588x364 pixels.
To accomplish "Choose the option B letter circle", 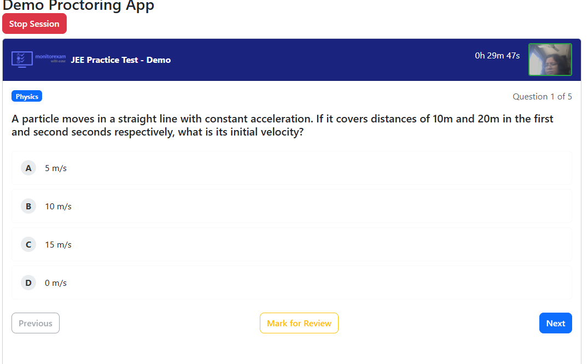I will click(x=28, y=207).
